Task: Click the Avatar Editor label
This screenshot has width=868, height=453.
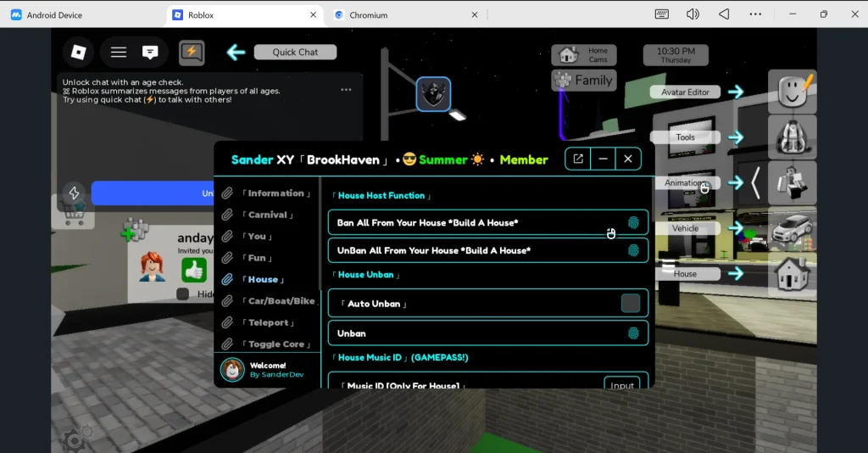Action: [x=685, y=92]
